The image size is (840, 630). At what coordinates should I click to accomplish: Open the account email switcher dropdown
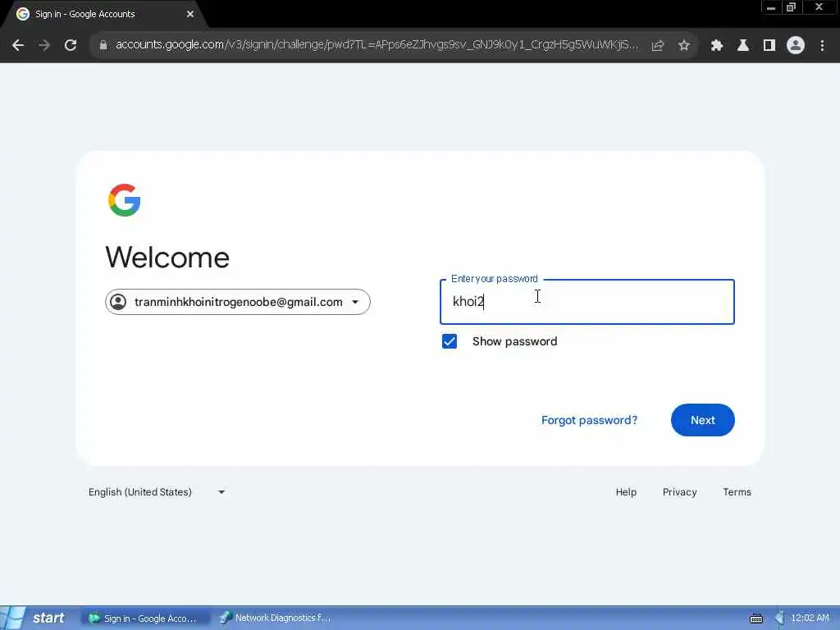coord(237,302)
